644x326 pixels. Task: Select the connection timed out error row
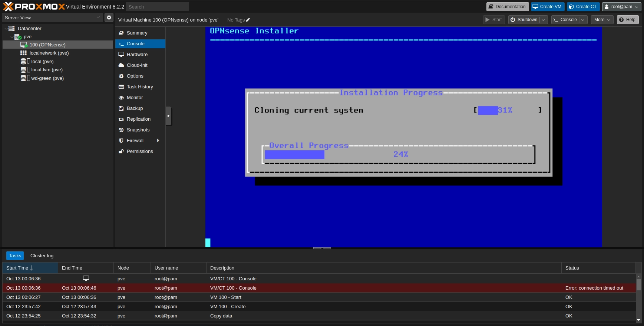point(319,288)
